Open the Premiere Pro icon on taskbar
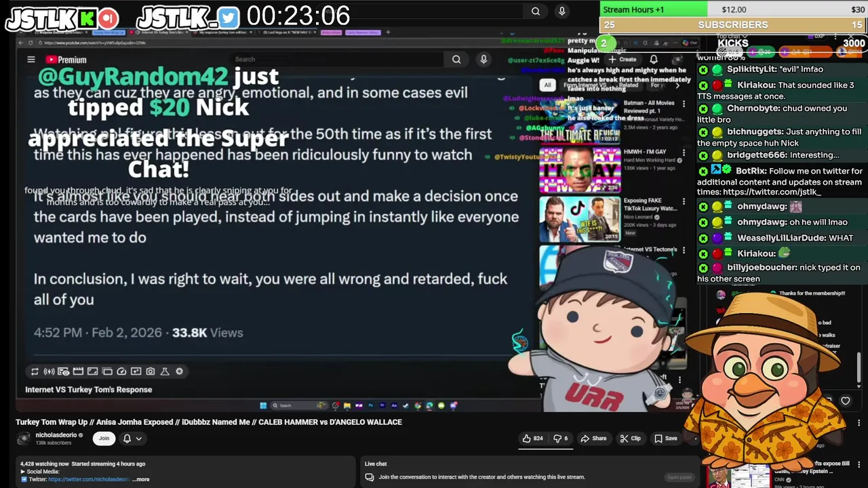868x488 pixels. point(382,405)
